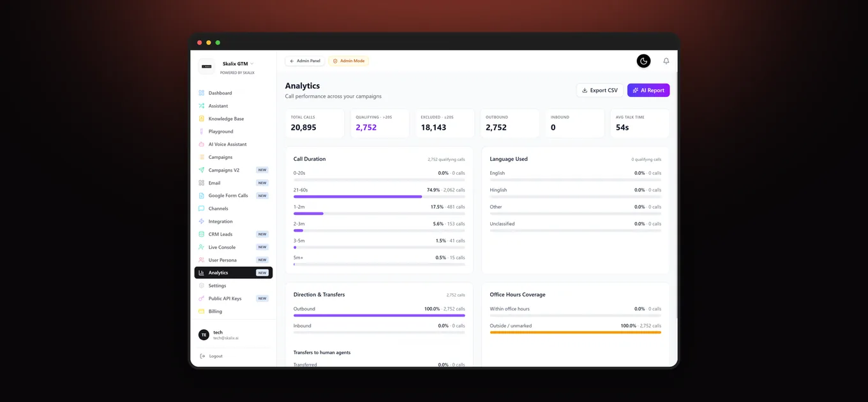868x402 pixels.
Task: Click the Integration sidebar icon
Action: (202, 221)
